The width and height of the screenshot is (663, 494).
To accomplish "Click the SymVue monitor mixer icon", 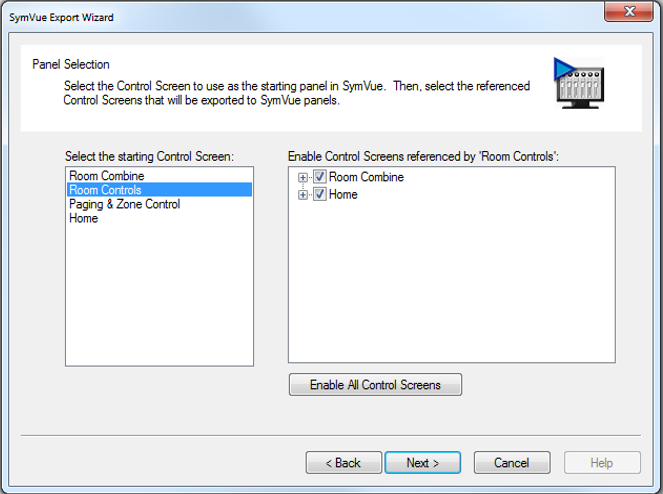I will click(579, 83).
